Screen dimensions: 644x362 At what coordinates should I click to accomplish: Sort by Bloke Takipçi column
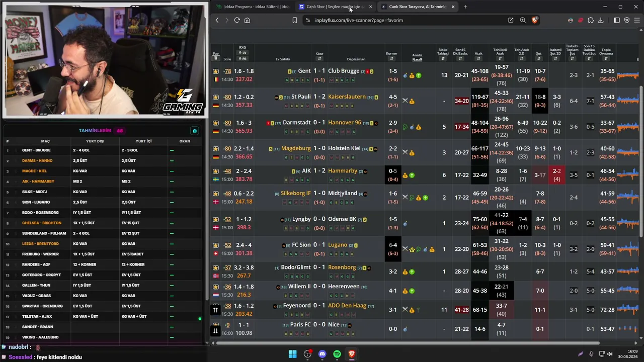click(x=443, y=59)
